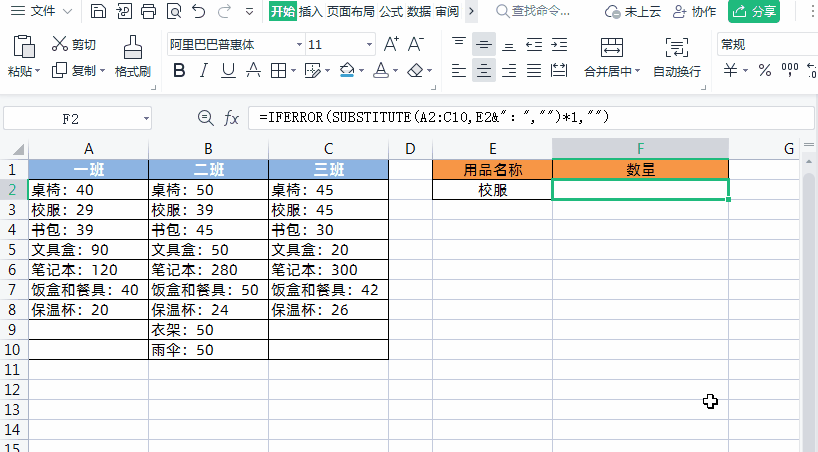Click the font color A icon
This screenshot has height=452, width=818.
point(381,70)
